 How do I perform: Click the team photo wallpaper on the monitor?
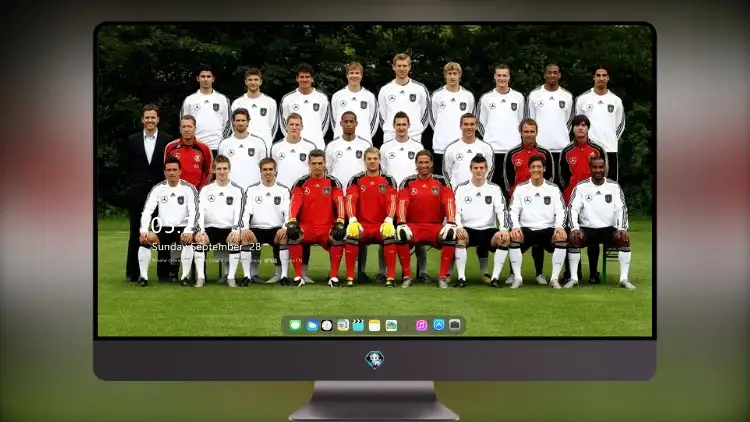pos(375,180)
